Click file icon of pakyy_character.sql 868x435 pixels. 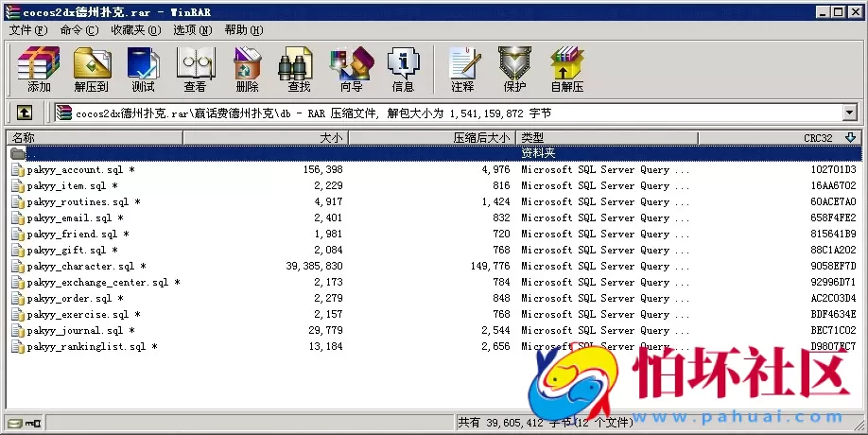click(x=18, y=267)
